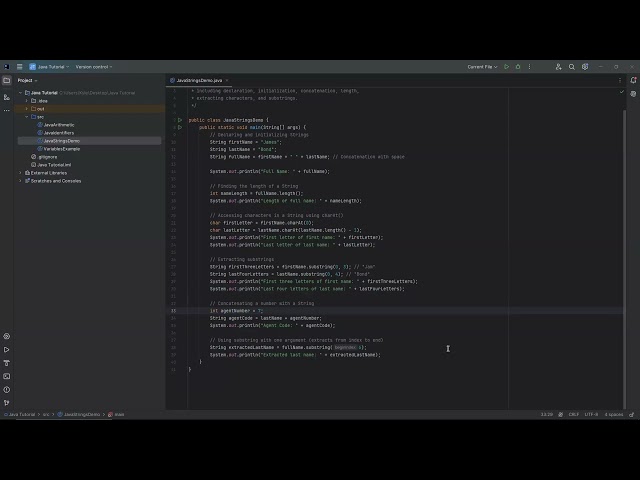Click run gutter arrow beside main method
Screen dimensions: 640x480
point(180,127)
